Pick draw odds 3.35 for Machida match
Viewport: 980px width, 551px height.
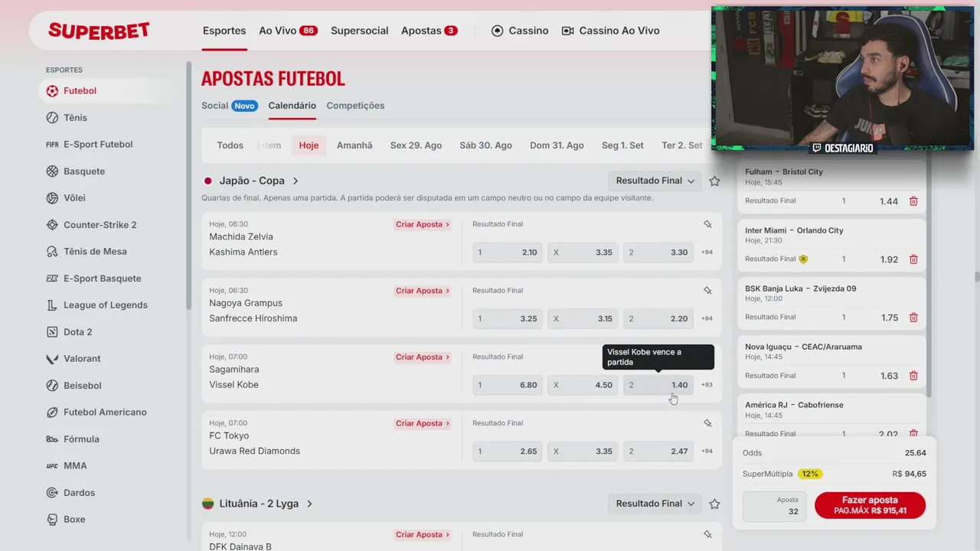tap(583, 253)
